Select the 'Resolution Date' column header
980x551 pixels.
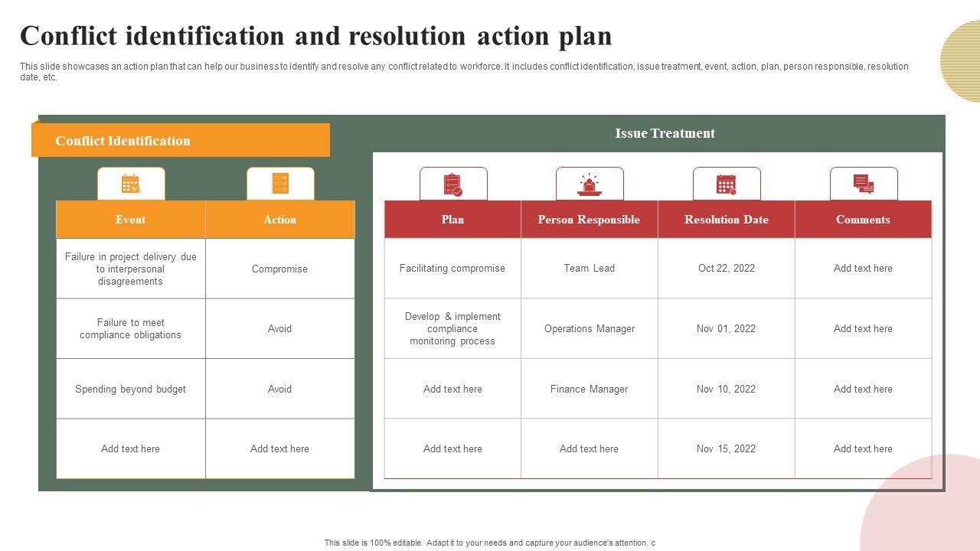pyautogui.click(x=727, y=220)
